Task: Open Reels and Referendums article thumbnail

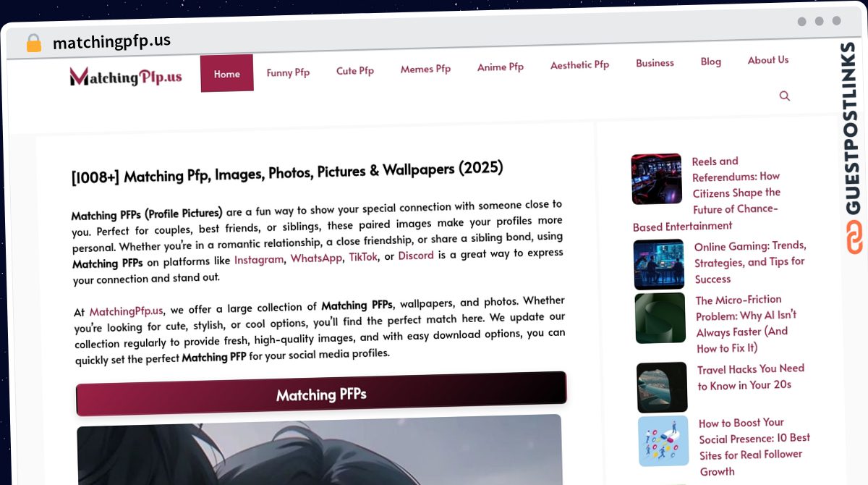Action: pyautogui.click(x=657, y=179)
